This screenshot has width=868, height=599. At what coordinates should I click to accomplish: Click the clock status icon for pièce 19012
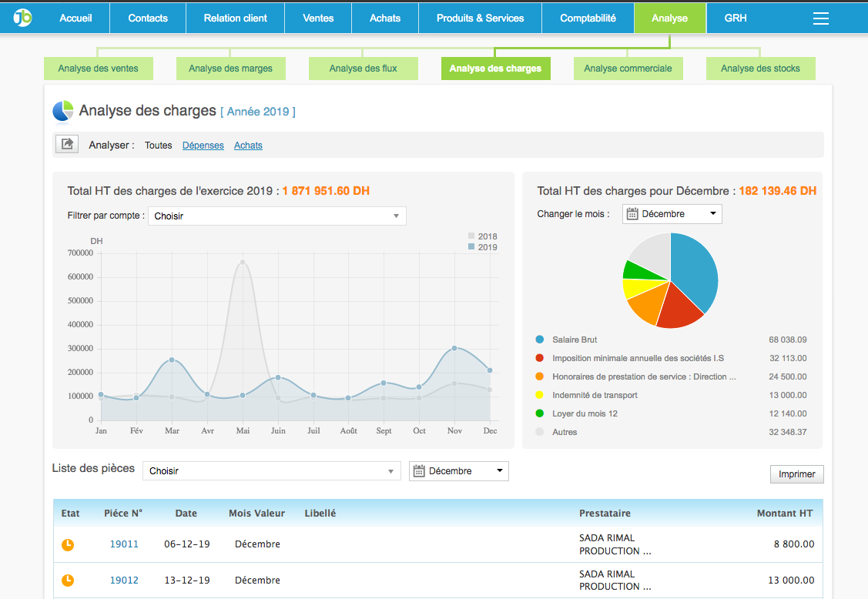coord(68,581)
